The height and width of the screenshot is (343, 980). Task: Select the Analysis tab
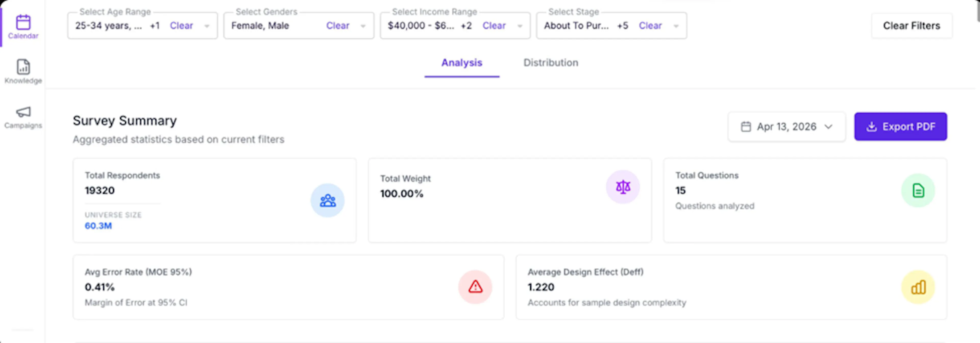click(462, 63)
